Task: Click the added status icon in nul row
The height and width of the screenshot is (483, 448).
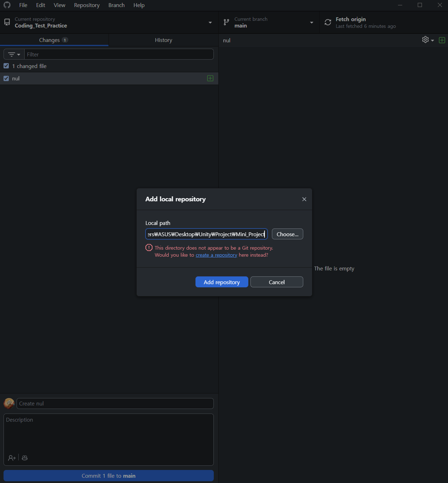Action: pos(210,78)
